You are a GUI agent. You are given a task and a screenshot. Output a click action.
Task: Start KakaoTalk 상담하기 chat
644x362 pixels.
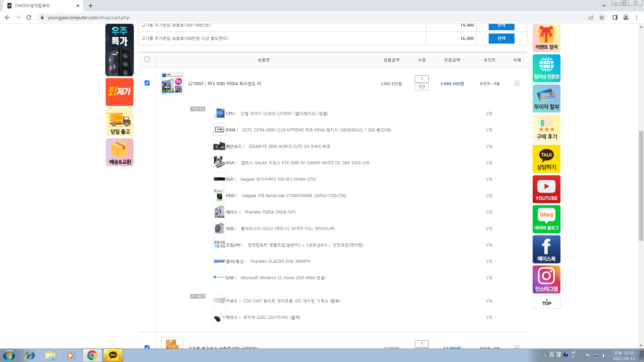pos(546,159)
